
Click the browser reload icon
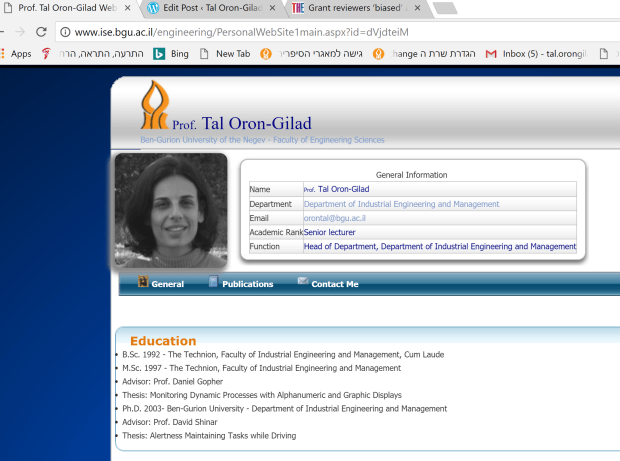41,31
